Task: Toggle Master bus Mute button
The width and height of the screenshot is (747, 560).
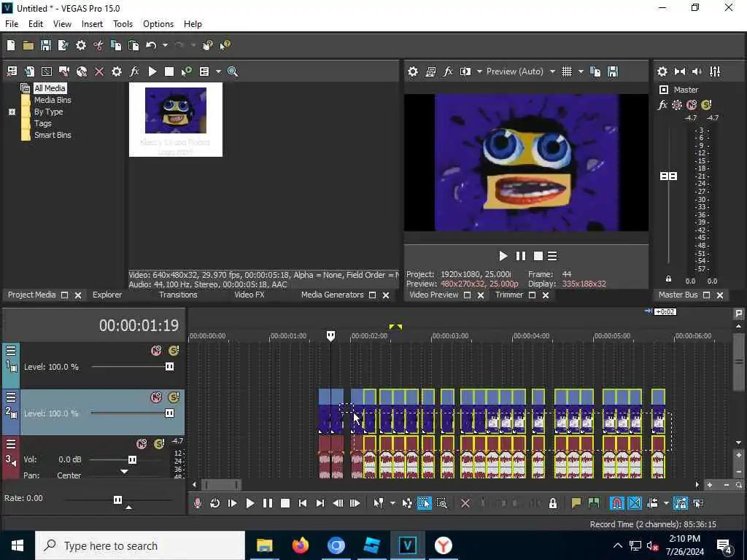Action: point(692,105)
